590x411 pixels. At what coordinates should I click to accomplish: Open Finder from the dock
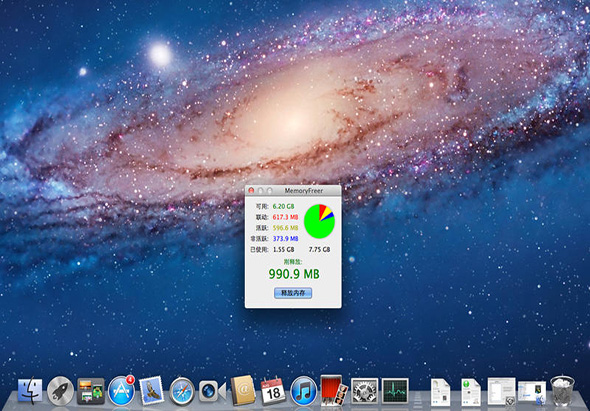tap(30, 390)
